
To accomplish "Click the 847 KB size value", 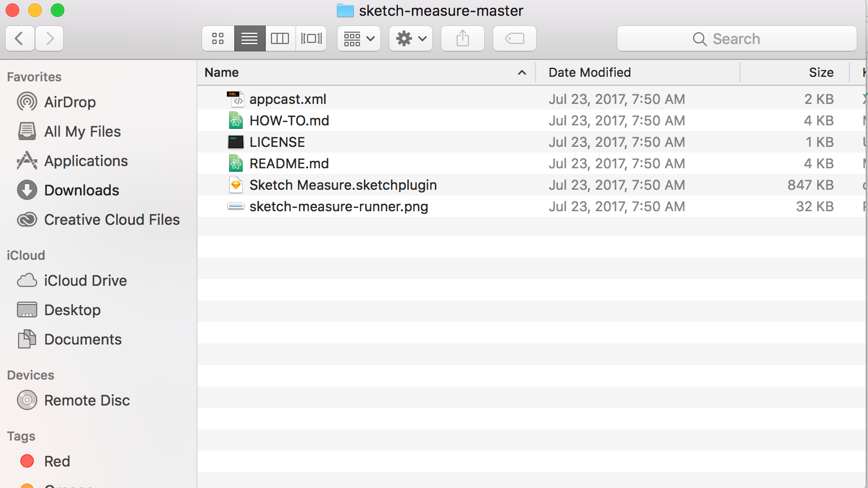I will [810, 185].
